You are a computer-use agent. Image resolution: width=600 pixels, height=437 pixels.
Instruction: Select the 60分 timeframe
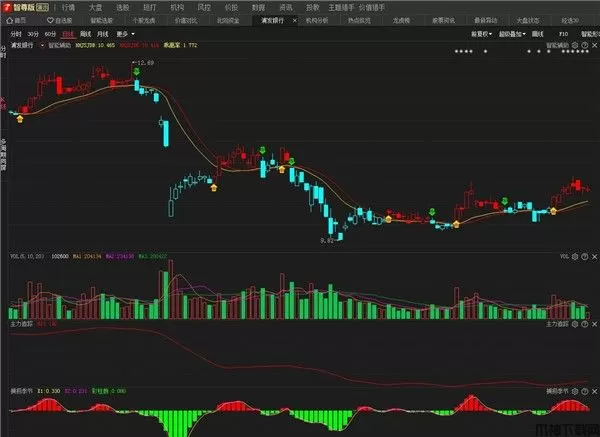pos(50,34)
